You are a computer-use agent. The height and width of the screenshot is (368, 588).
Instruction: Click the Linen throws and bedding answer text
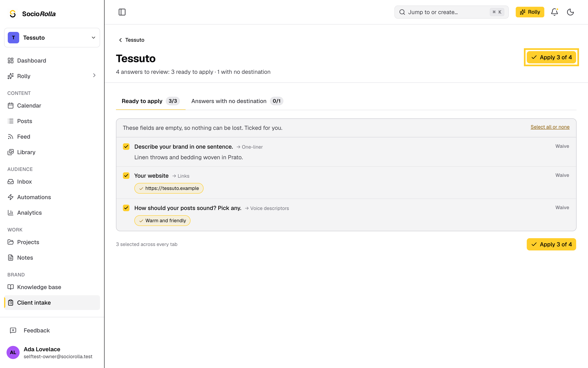pos(189,157)
